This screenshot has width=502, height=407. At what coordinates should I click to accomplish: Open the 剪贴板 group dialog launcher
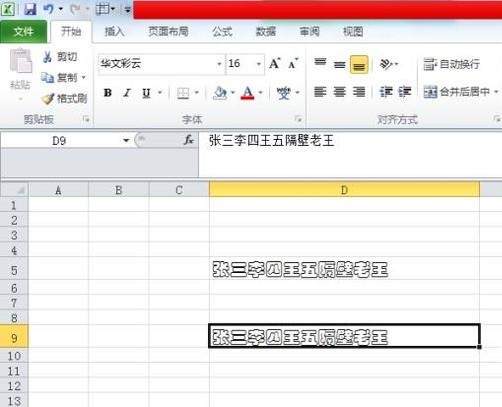pos(86,119)
